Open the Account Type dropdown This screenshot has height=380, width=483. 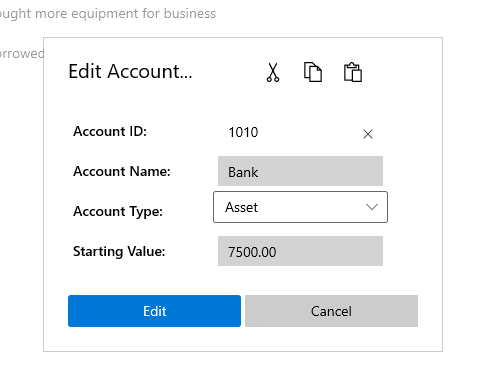(300, 207)
